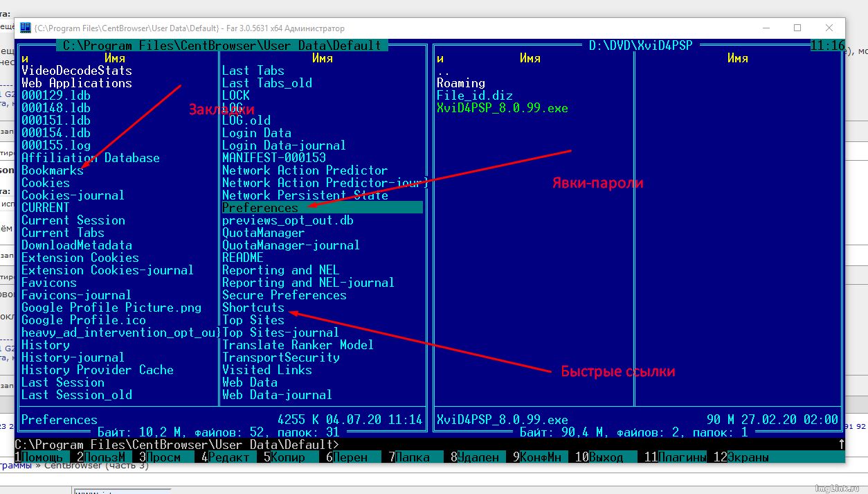Select the QuotaManager file
Viewport: 868px width, 494px height.
pos(264,233)
